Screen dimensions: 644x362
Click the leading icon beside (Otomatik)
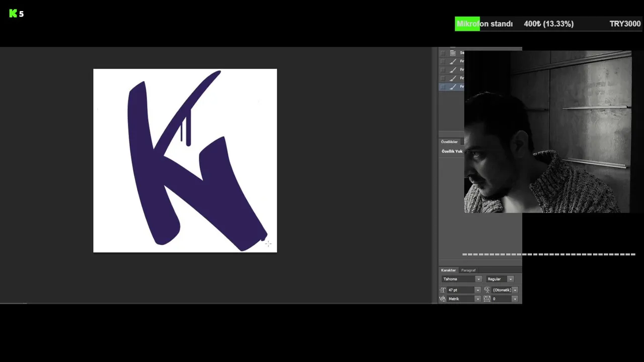487,290
